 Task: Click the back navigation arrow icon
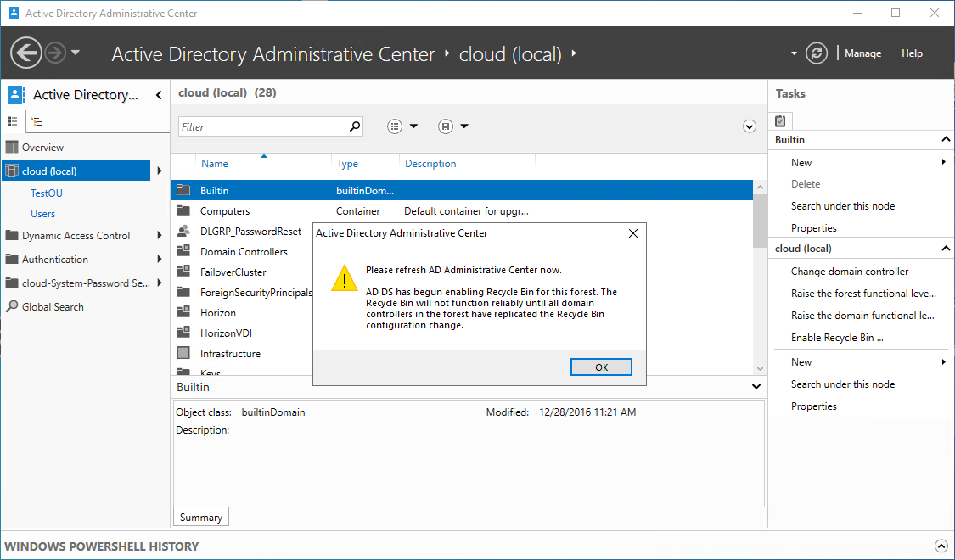26,53
